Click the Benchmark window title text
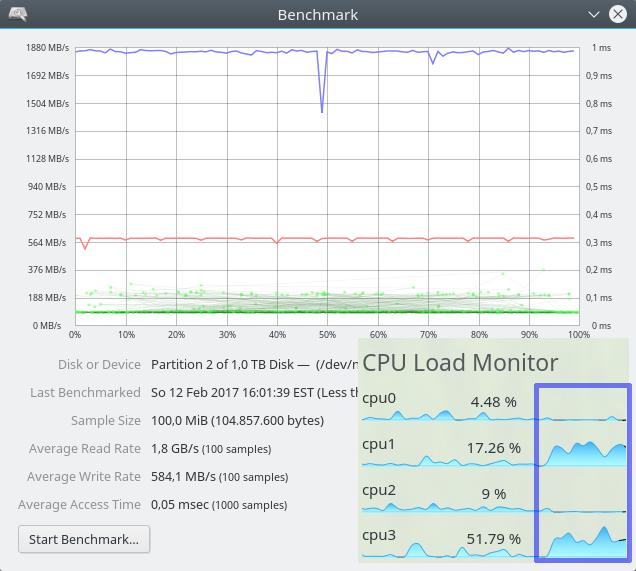 point(318,15)
